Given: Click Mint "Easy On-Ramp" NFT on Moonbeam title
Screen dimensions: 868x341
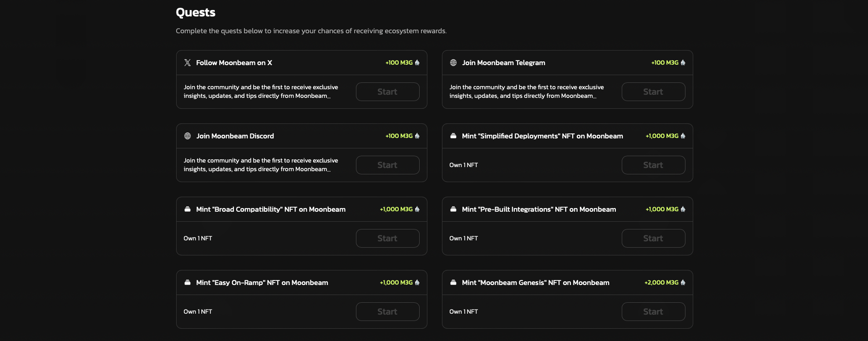Looking at the screenshot, I should 262,283.
